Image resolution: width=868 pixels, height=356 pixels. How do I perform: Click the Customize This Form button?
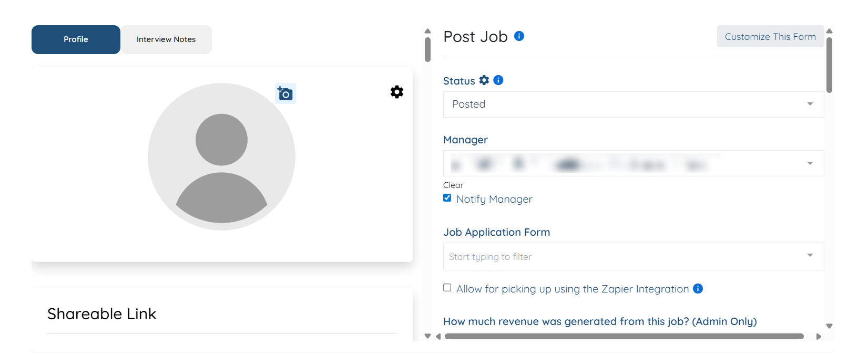770,37
